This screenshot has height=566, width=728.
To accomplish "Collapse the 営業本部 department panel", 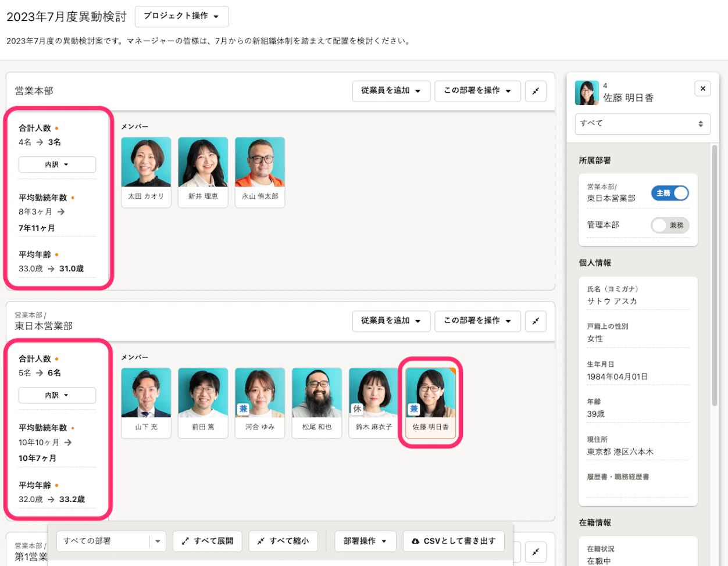I will pyautogui.click(x=536, y=91).
